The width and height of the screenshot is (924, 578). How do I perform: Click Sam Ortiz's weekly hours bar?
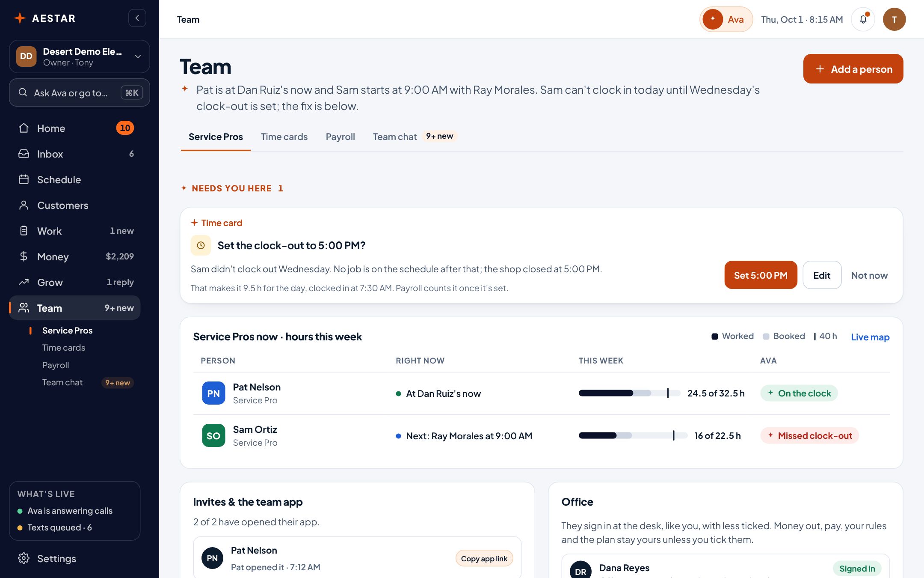(633, 435)
